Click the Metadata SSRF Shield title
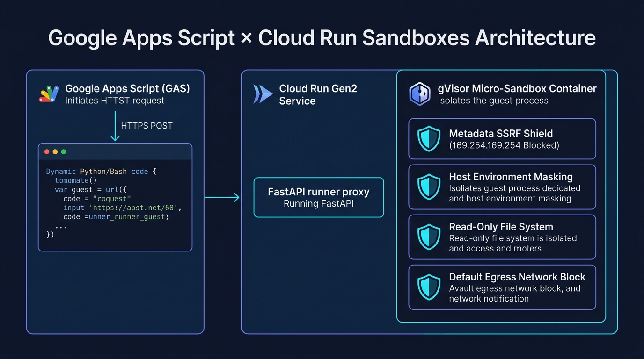The image size is (644, 359). pos(501,134)
